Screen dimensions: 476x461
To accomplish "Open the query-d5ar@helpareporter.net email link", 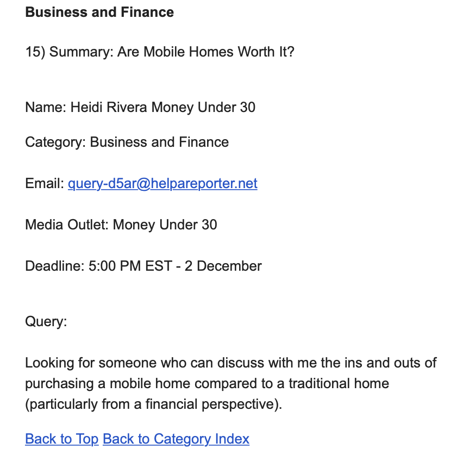I will pyautogui.click(x=162, y=183).
